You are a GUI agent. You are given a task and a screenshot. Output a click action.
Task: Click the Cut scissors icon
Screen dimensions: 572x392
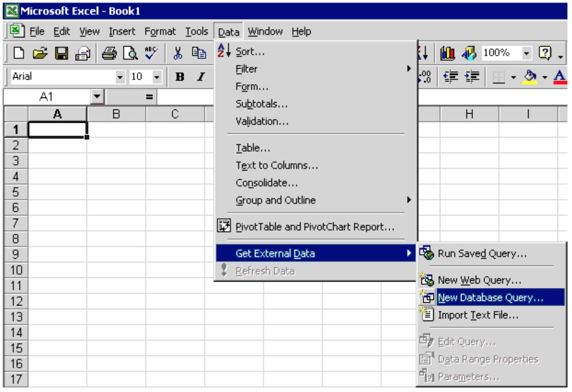[178, 53]
